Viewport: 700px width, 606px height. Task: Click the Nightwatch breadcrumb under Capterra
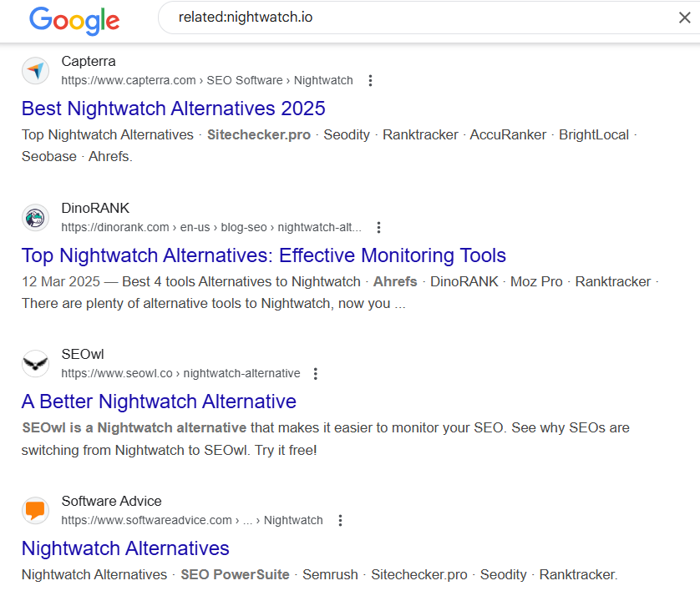pos(323,80)
